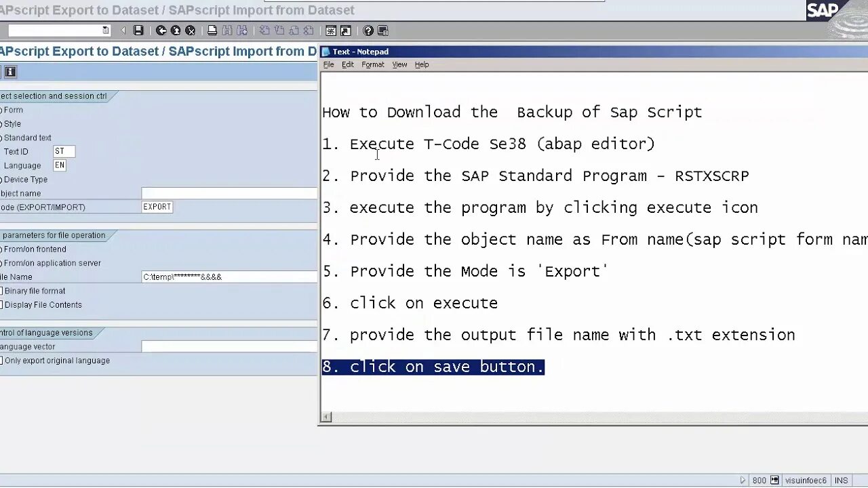Viewport: 868px width, 488px height.
Task: Click line 1 Execute T-Code Se38
Action: (x=489, y=144)
